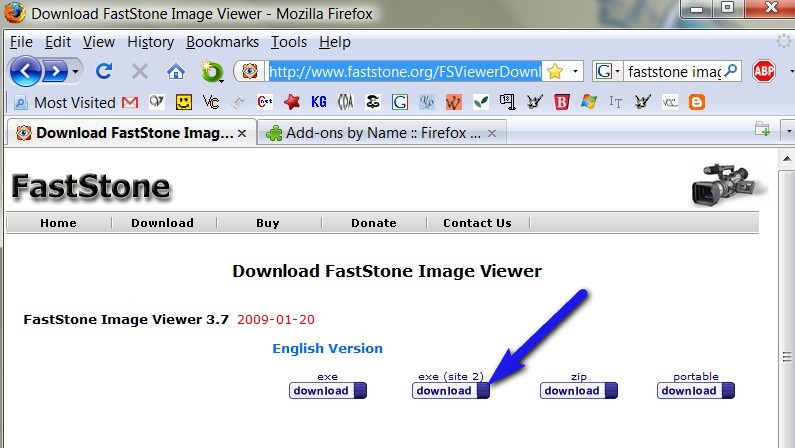The height and width of the screenshot is (448, 795).
Task: Open the orange W bookmark icon
Action: point(453,102)
